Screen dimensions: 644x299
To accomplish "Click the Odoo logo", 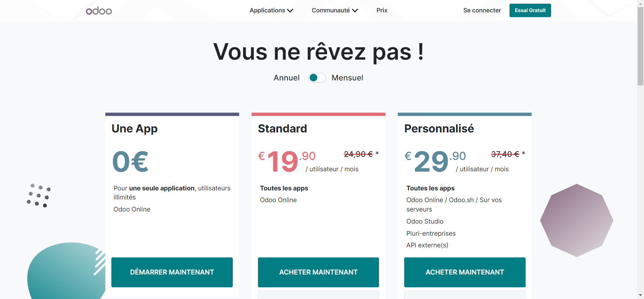I will tap(99, 11).
